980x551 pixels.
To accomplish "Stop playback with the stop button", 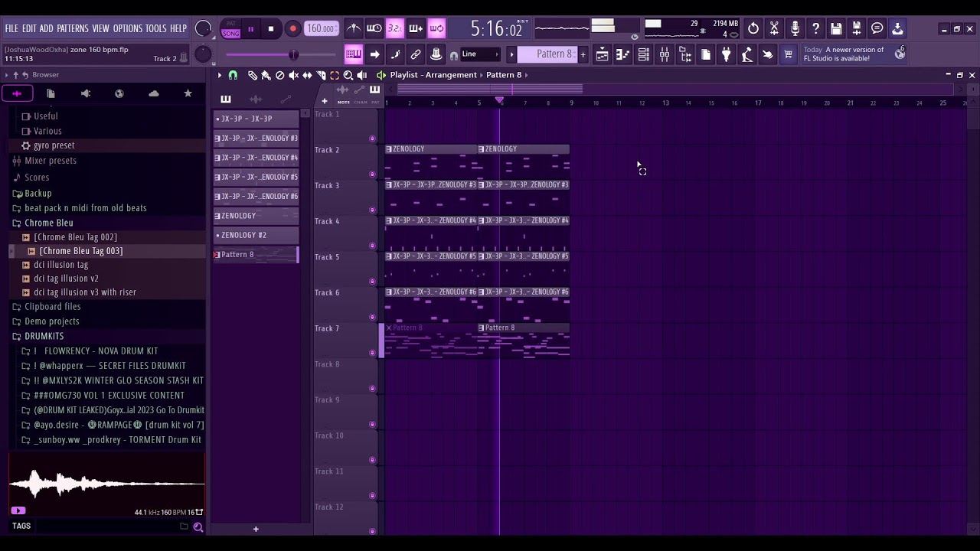I will pyautogui.click(x=270, y=29).
